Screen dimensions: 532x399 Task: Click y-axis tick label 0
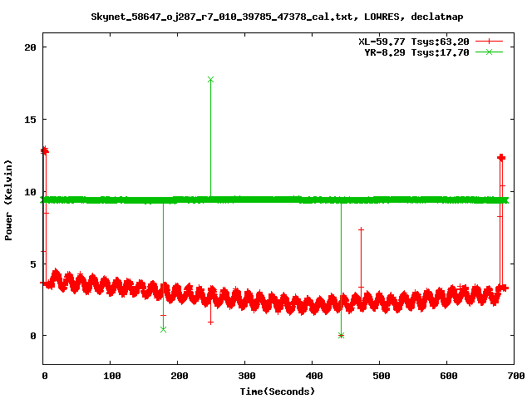(33, 336)
